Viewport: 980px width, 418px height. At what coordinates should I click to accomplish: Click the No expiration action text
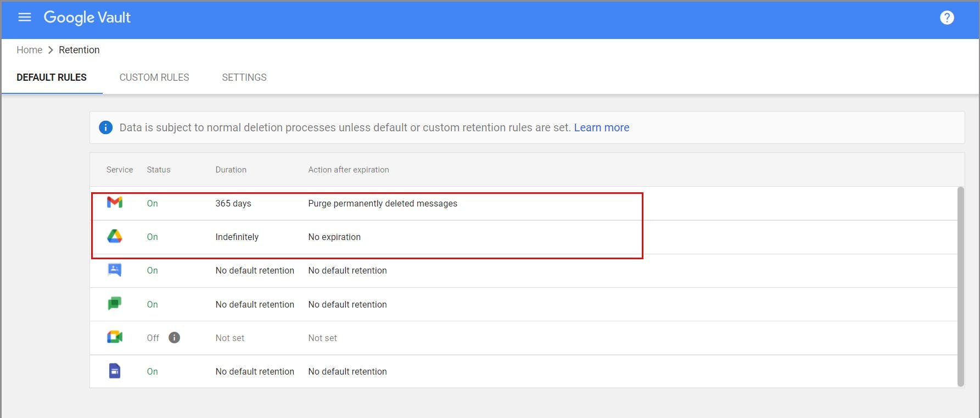pyautogui.click(x=334, y=237)
